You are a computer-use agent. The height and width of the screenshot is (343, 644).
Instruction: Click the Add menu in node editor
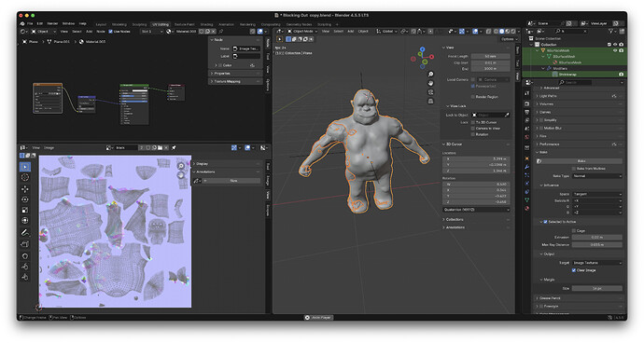point(89,31)
